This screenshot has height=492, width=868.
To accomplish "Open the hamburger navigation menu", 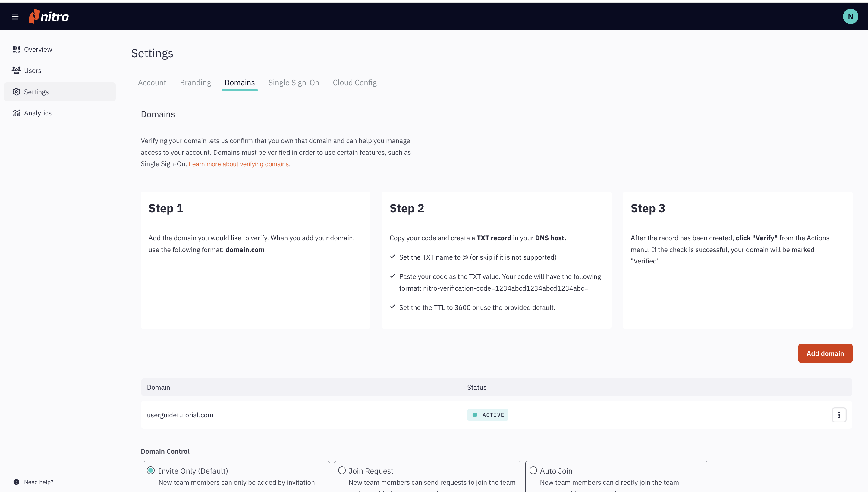I will coord(15,17).
